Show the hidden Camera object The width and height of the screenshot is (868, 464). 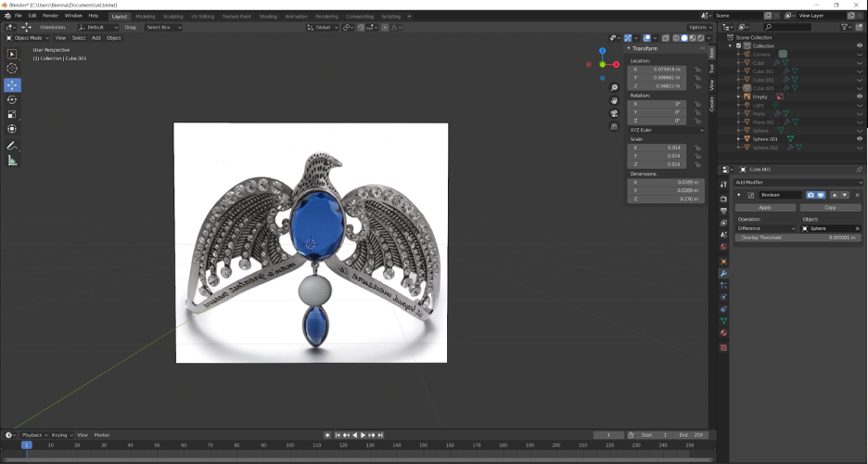coord(859,54)
